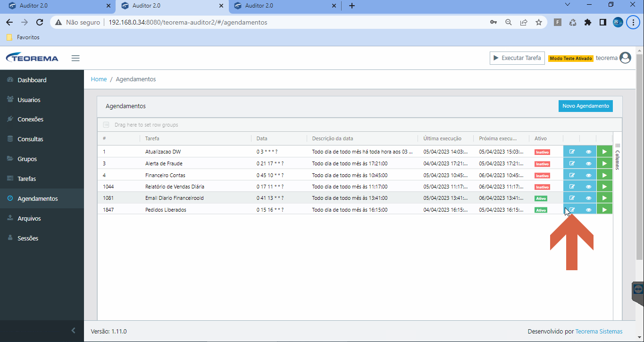Open the Chrome three-dot menu
This screenshot has height=342, width=644.
(x=633, y=22)
